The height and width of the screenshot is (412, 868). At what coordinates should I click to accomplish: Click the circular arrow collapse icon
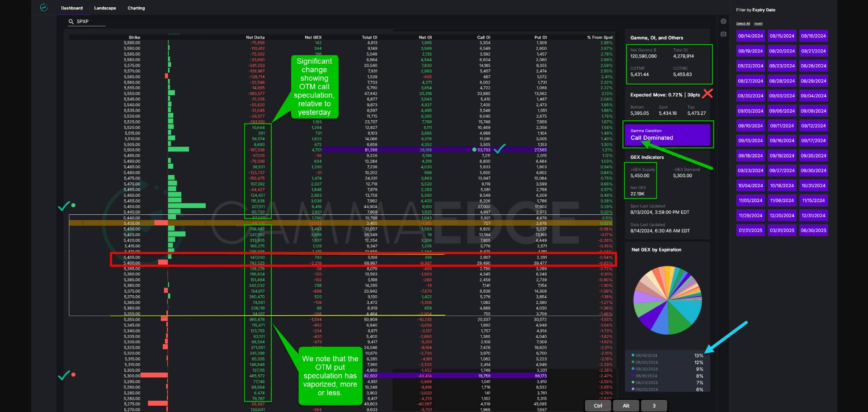pyautogui.click(x=723, y=21)
